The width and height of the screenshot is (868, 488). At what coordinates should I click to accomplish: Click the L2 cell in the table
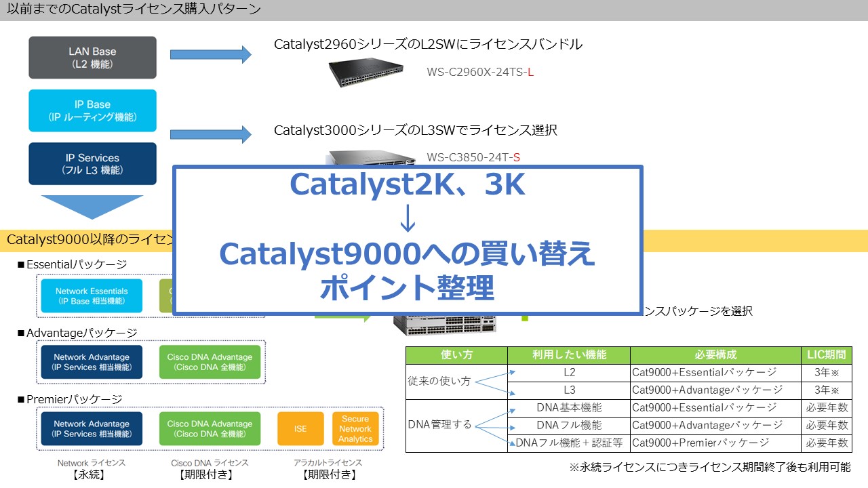click(569, 373)
